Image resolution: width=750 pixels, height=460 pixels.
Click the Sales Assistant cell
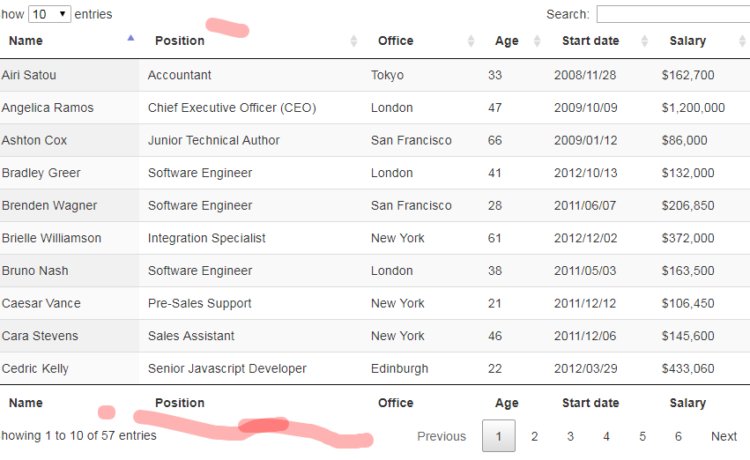coord(251,336)
